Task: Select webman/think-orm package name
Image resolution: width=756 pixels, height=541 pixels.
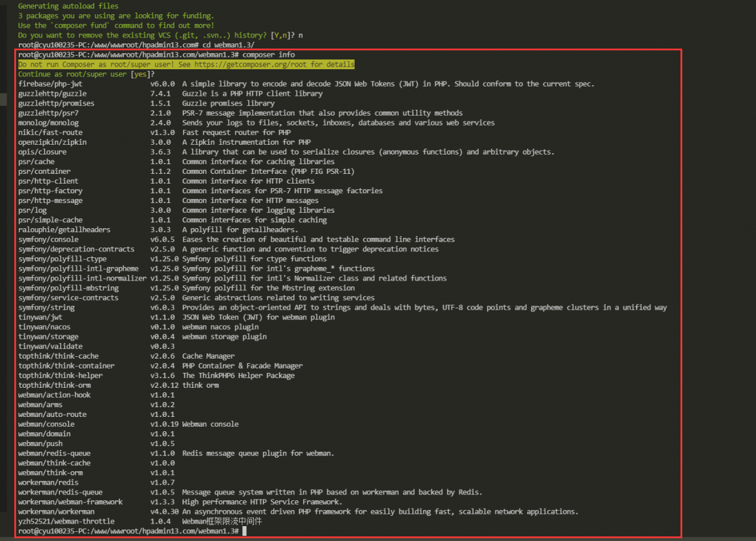Action: click(x=50, y=472)
